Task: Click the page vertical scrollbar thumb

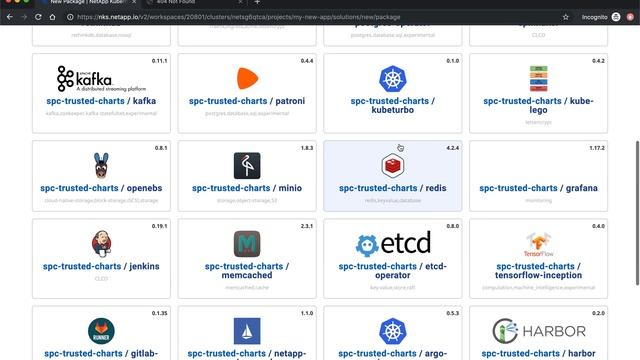Action: [637, 213]
